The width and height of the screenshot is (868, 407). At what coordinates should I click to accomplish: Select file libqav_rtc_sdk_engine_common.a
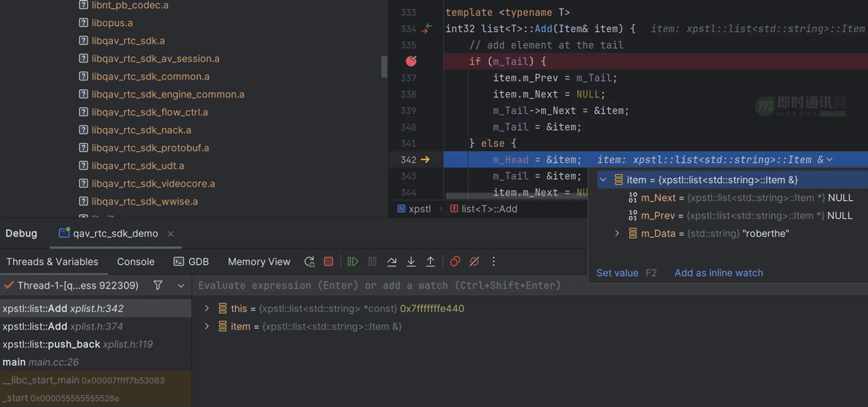(167, 94)
